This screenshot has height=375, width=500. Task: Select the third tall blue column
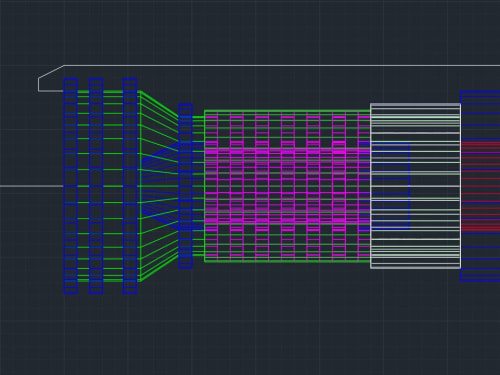pyautogui.click(x=130, y=186)
